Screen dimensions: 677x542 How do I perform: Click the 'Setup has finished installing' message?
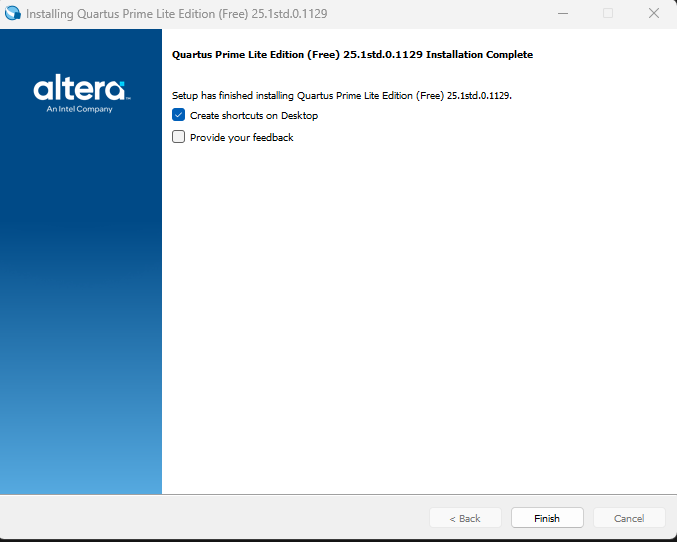click(342, 95)
